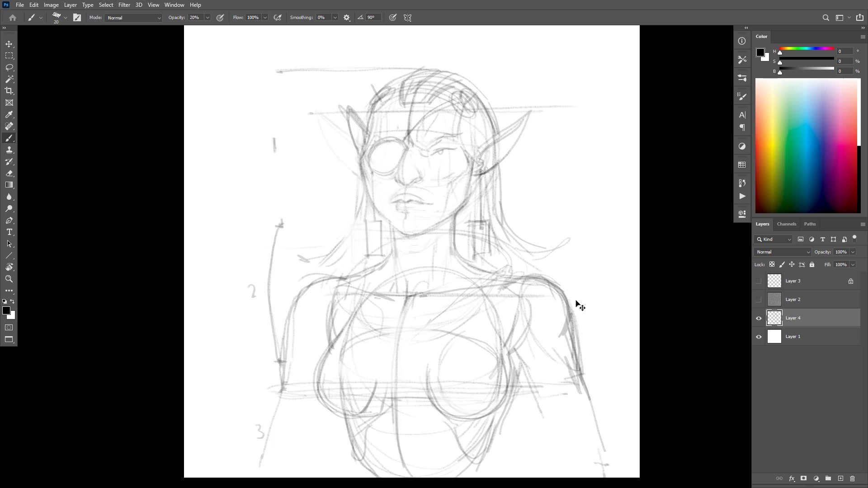868x488 pixels.
Task: Hide Layer 1 visibility
Action: [x=759, y=337]
